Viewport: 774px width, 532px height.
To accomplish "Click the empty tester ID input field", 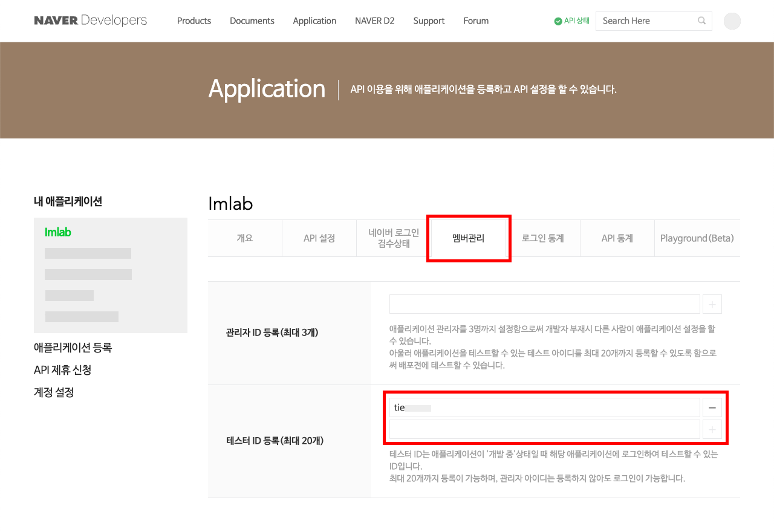I will (x=545, y=429).
